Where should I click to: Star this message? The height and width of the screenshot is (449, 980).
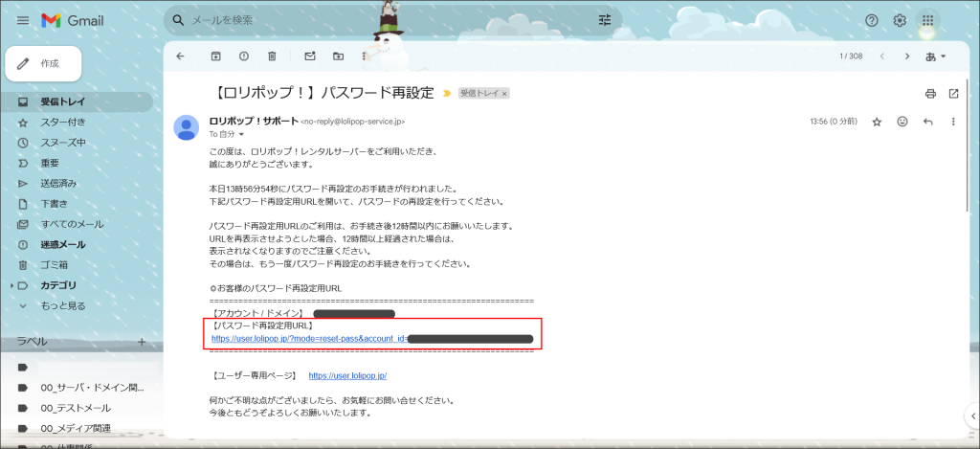(877, 122)
